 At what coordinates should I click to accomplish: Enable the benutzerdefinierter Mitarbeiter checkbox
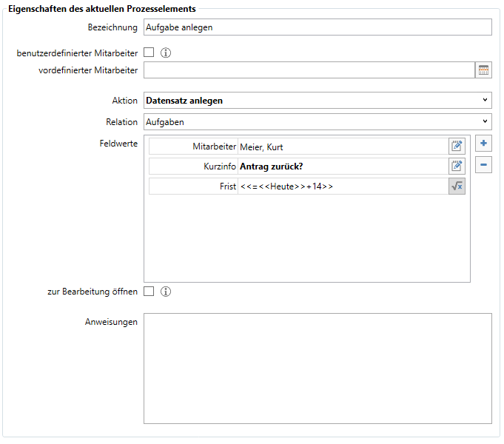tap(149, 53)
